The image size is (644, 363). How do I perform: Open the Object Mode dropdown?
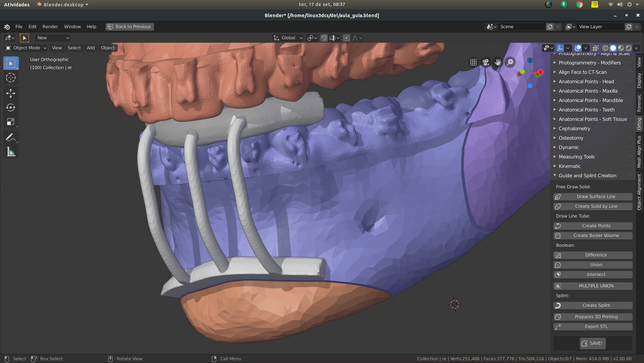click(x=26, y=48)
